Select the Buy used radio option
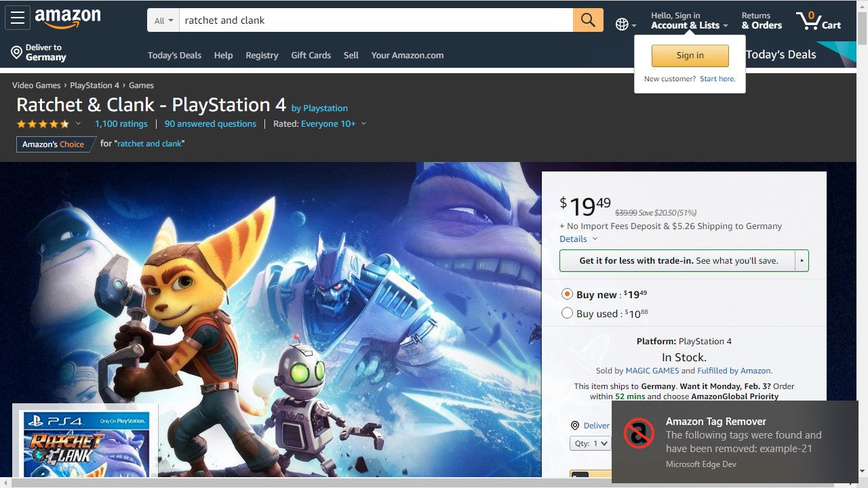 568,313
